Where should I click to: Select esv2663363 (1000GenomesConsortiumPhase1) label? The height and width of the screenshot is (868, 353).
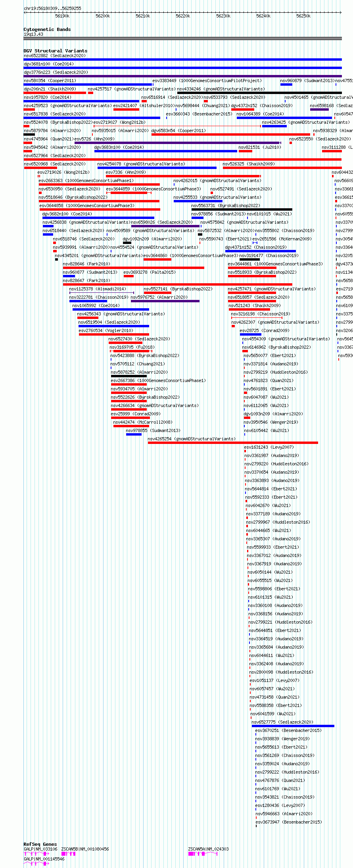tap(86, 181)
